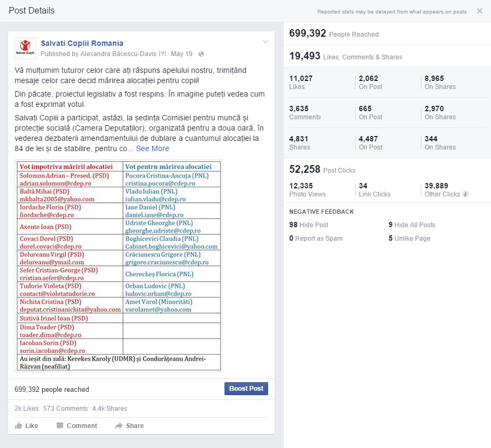
Task: Click the Salvati Copiii profile logo
Action: coord(25,49)
